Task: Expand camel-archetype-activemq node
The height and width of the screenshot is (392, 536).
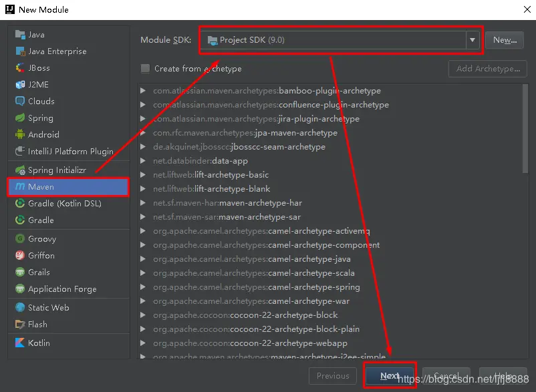Action: 143,231
